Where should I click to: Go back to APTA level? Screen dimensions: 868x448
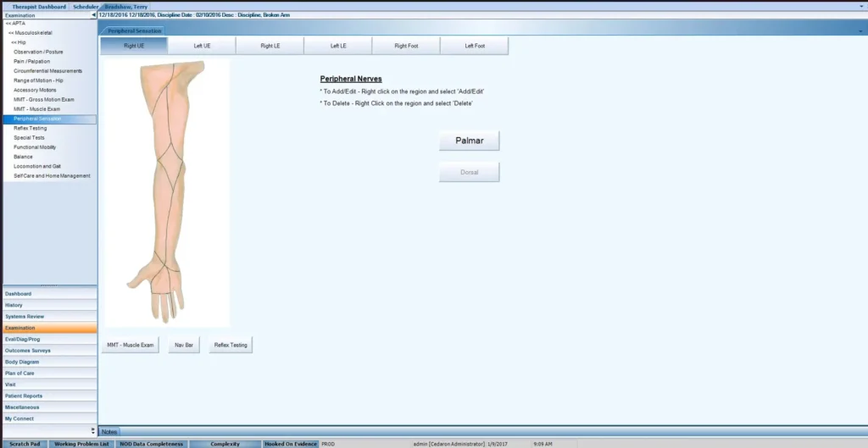pyautogui.click(x=15, y=24)
